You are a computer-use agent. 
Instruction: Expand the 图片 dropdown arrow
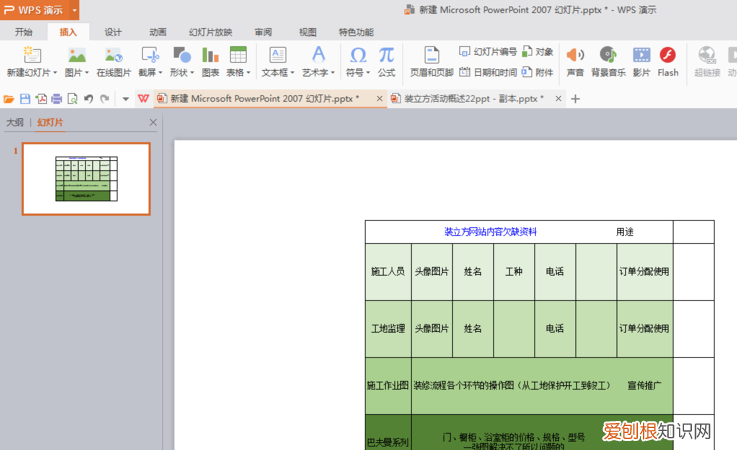(86, 73)
